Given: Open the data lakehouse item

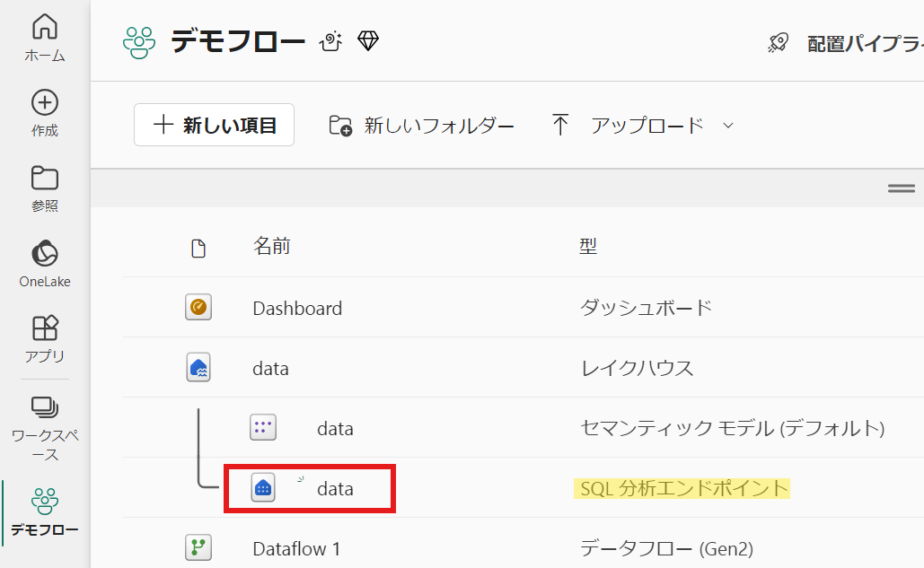Looking at the screenshot, I should [270, 369].
